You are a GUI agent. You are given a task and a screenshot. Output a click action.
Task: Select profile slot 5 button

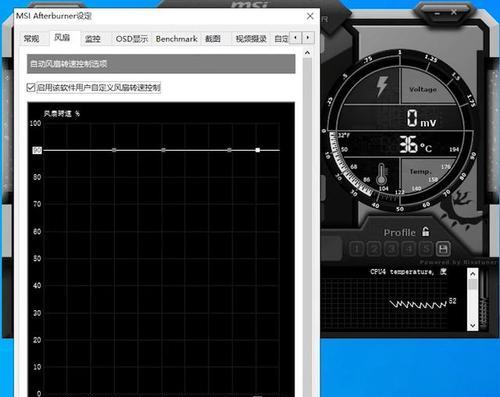pyautogui.click(x=426, y=249)
